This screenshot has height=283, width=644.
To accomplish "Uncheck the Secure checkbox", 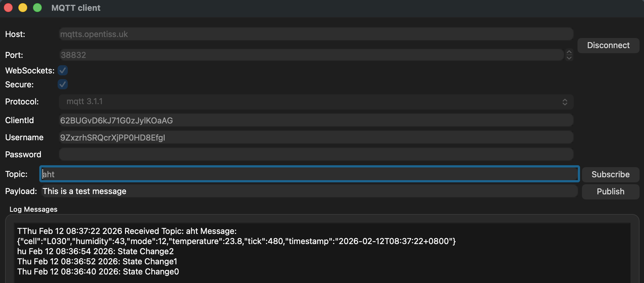I will (x=63, y=85).
